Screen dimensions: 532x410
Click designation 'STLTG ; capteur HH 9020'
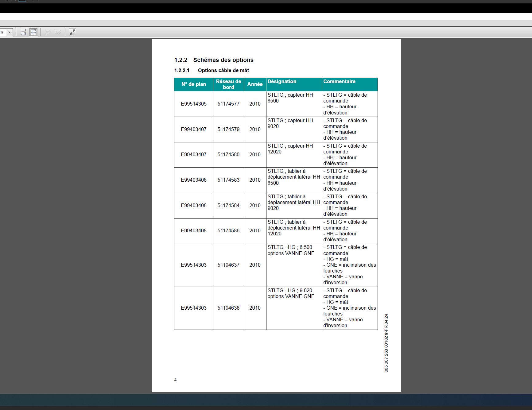pos(290,123)
